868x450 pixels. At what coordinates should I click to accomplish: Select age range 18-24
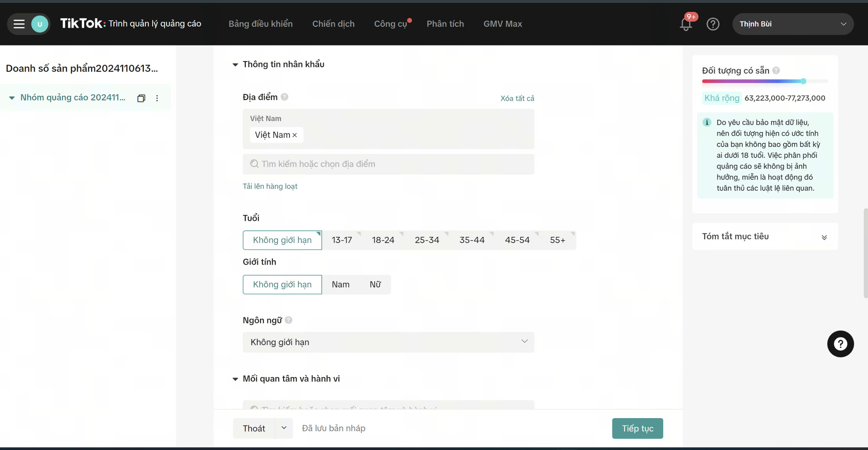click(x=383, y=240)
